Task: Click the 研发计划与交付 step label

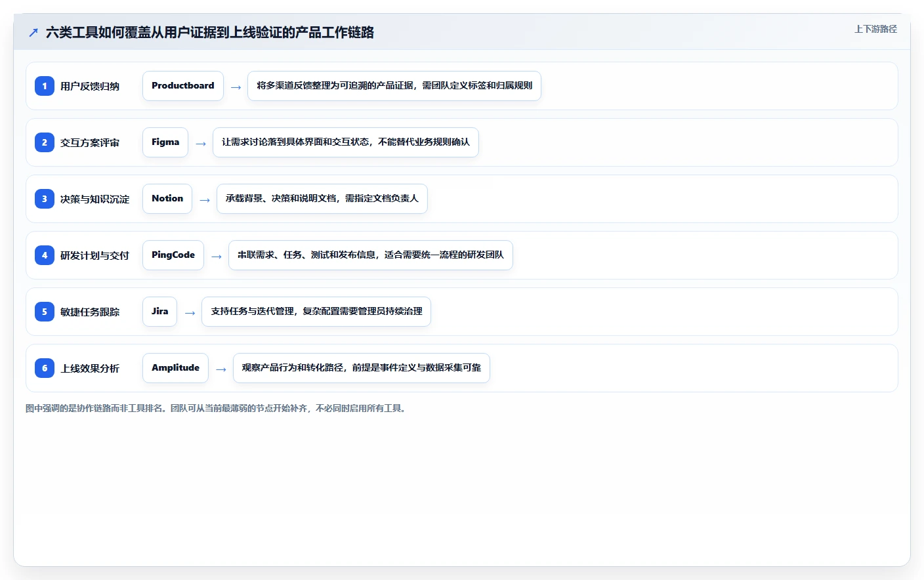Action: (94, 255)
